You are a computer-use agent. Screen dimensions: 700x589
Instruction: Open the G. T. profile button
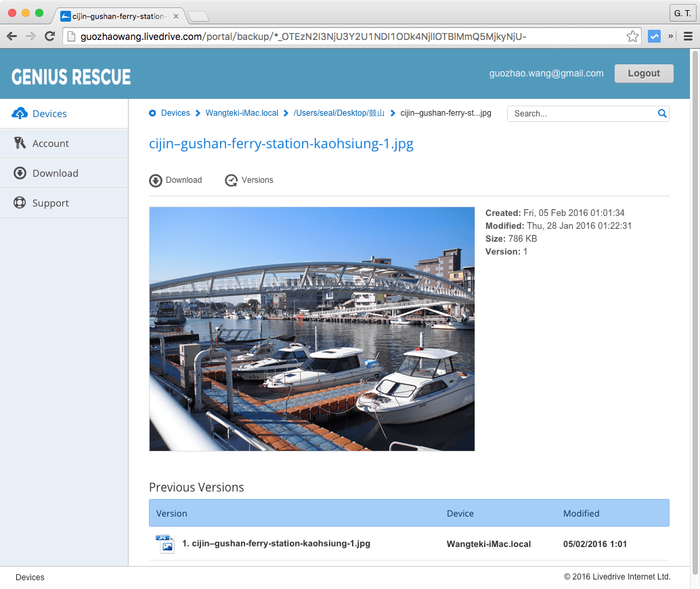pos(680,13)
